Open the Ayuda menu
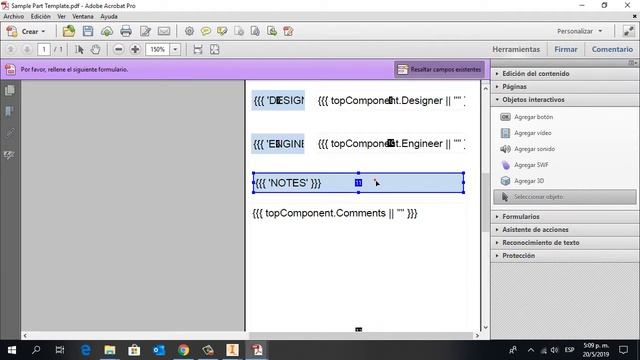The height and width of the screenshot is (360, 640). pyautogui.click(x=109, y=16)
